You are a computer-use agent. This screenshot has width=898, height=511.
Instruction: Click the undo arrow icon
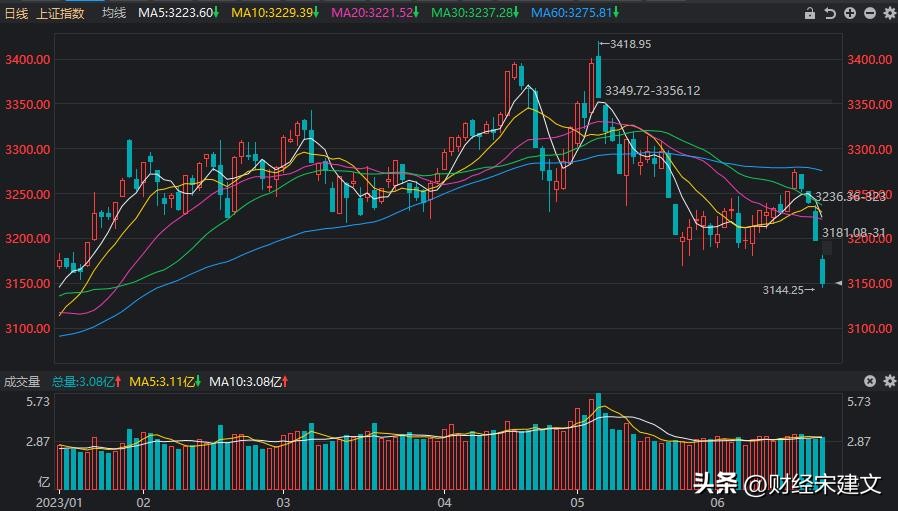tap(830, 13)
